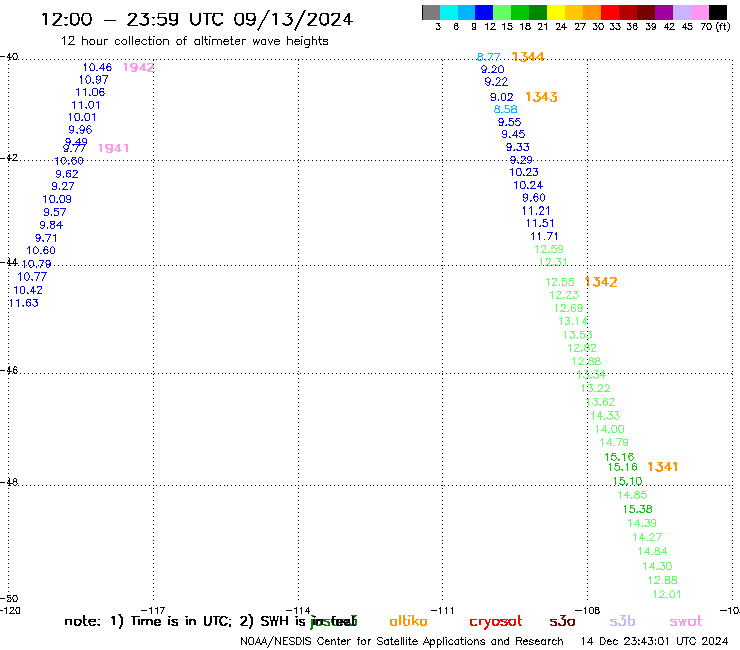Select the pink pass label 1941
The image size is (740, 650).
113,148
